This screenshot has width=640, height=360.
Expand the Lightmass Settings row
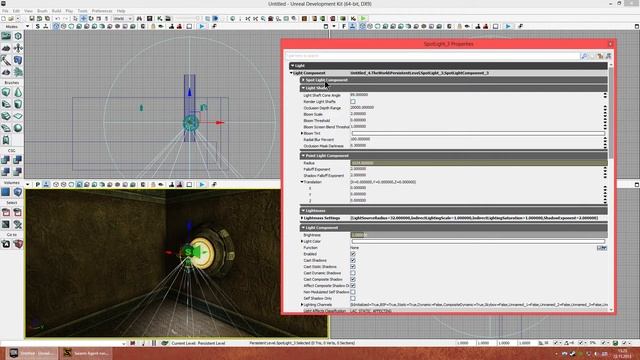pos(302,218)
